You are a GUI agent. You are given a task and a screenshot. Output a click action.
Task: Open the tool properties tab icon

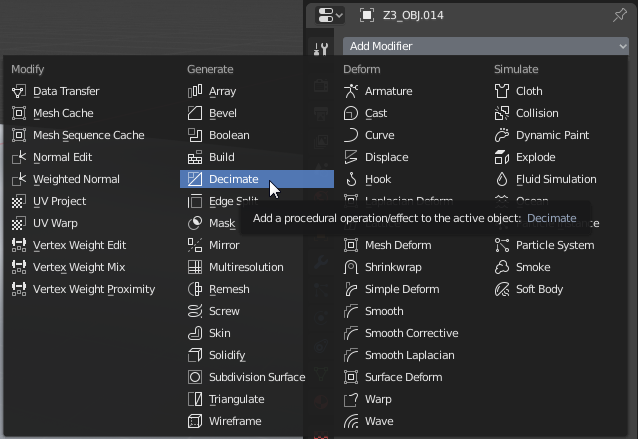(321, 50)
